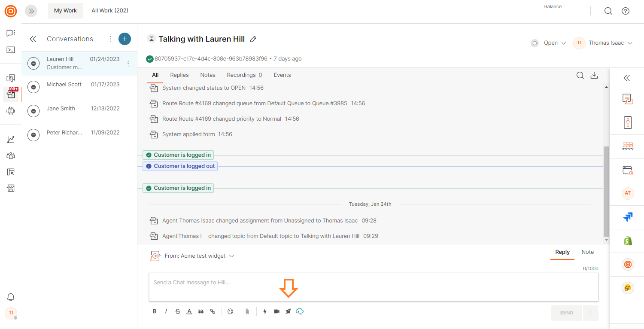Edit conversation title with pencil icon

click(x=253, y=39)
